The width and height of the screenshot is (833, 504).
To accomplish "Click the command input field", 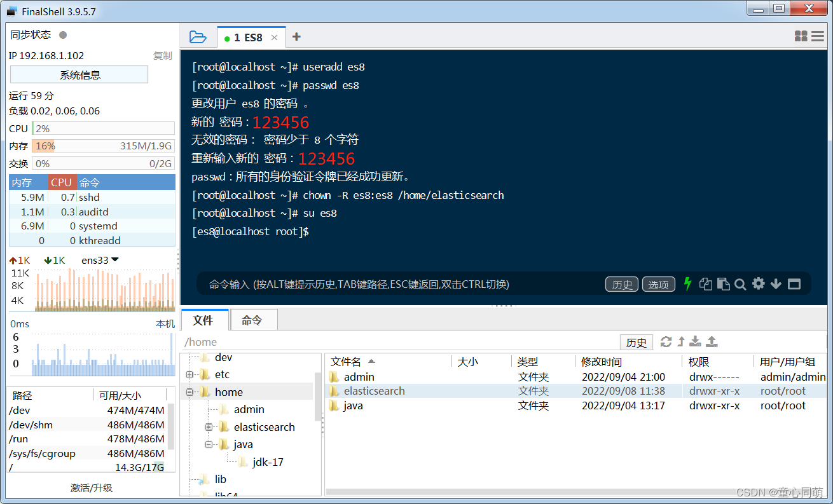I will [x=401, y=285].
